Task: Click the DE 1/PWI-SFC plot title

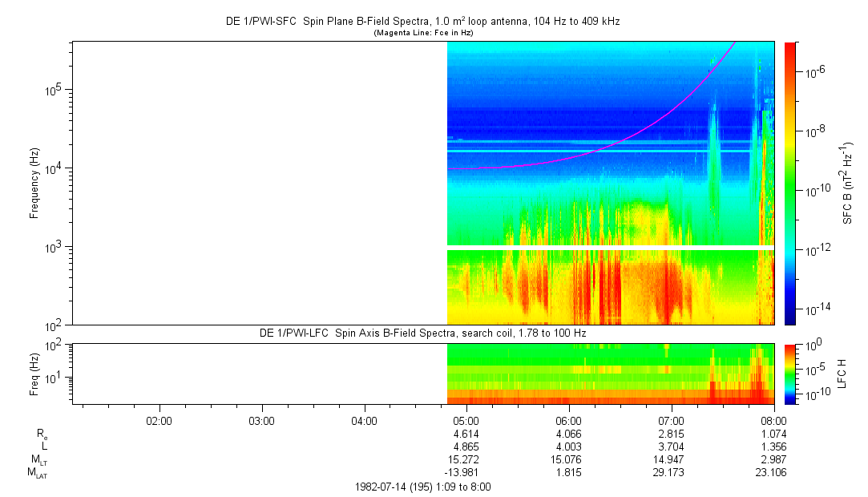Action: [422, 22]
